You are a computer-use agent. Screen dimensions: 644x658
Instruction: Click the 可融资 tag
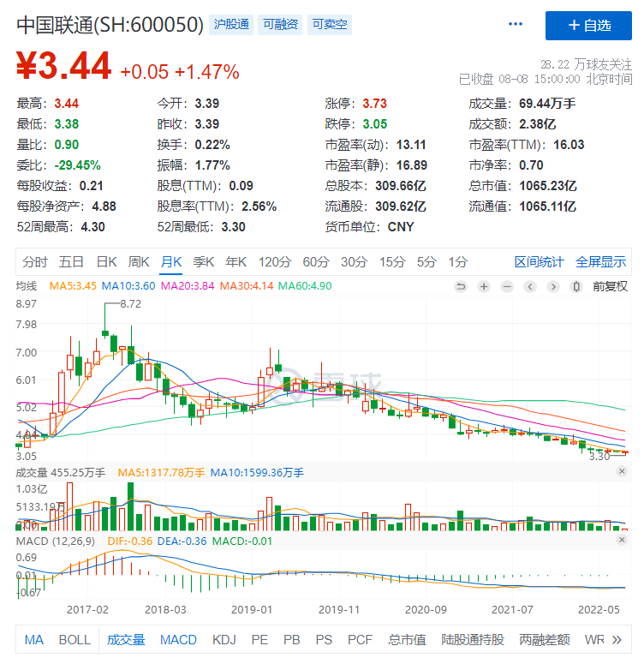280,24
